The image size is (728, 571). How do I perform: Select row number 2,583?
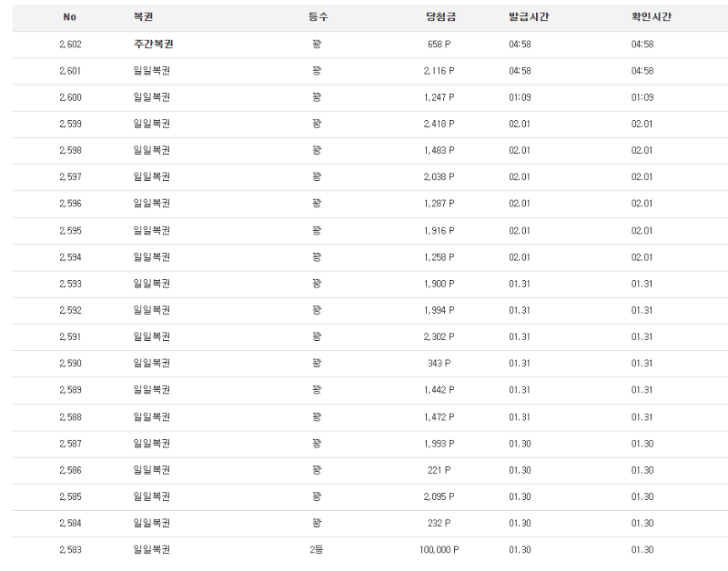[70, 549]
